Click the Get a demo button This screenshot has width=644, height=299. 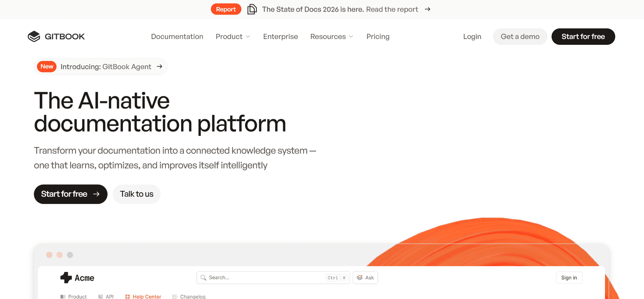(x=520, y=37)
